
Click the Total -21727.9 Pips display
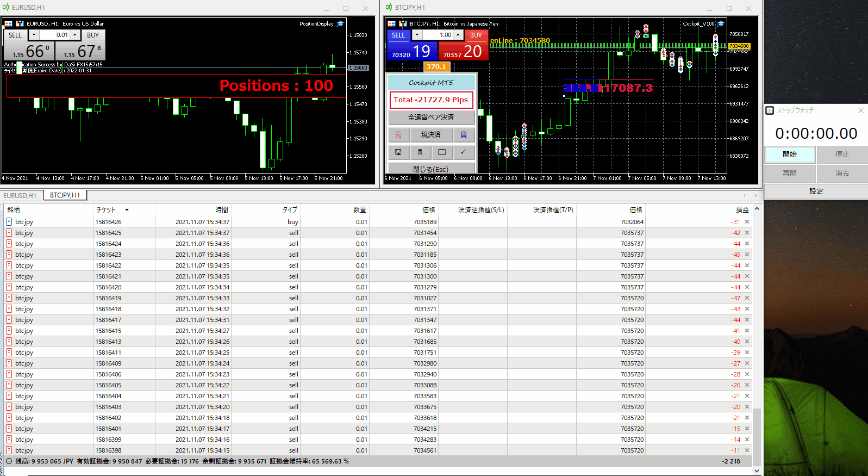[431, 100]
